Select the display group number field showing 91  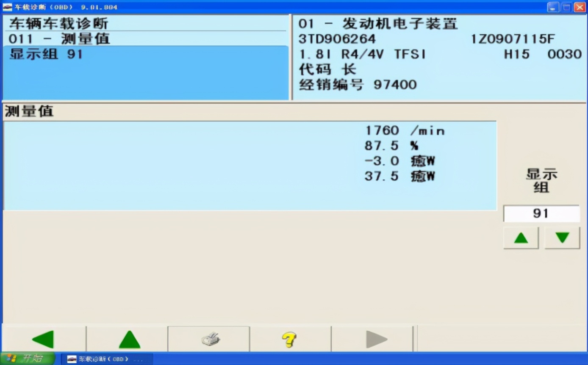(541, 213)
